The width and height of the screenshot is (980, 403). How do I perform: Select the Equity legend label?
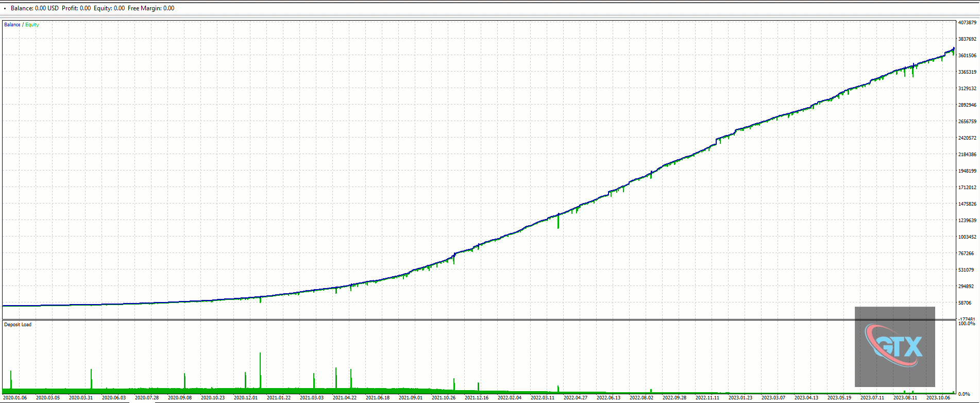coord(32,25)
